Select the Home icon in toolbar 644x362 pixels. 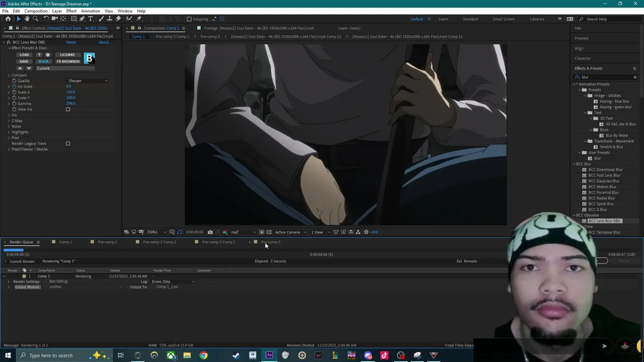tap(8, 19)
